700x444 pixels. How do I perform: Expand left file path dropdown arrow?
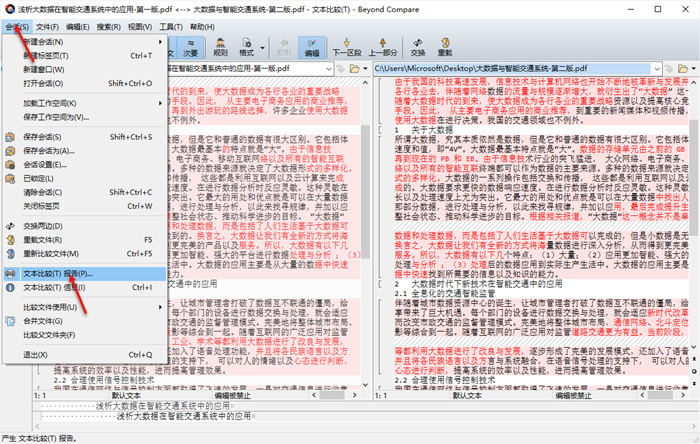coord(329,69)
